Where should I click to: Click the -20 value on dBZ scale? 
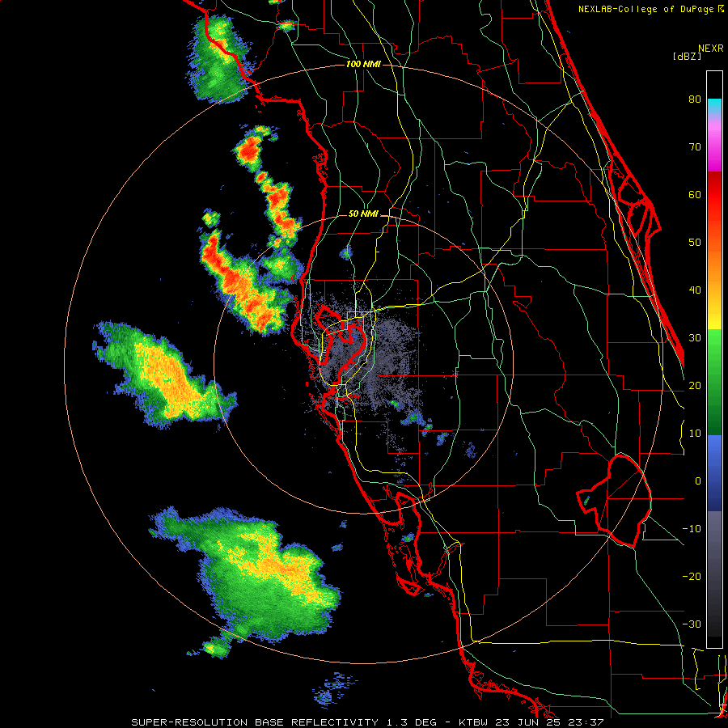pyautogui.click(x=692, y=576)
